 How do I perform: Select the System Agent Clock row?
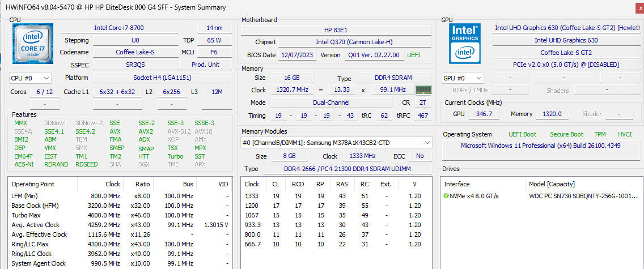pos(120,263)
